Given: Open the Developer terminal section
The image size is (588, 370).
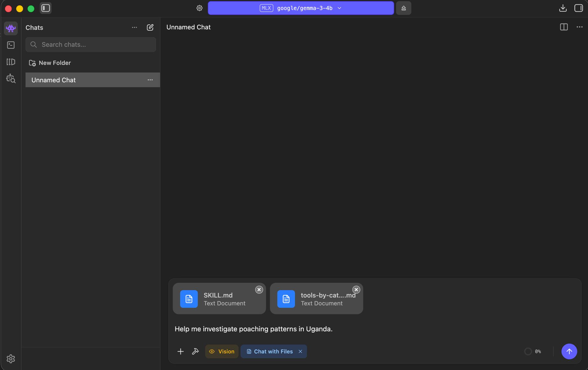Looking at the screenshot, I should (11, 45).
